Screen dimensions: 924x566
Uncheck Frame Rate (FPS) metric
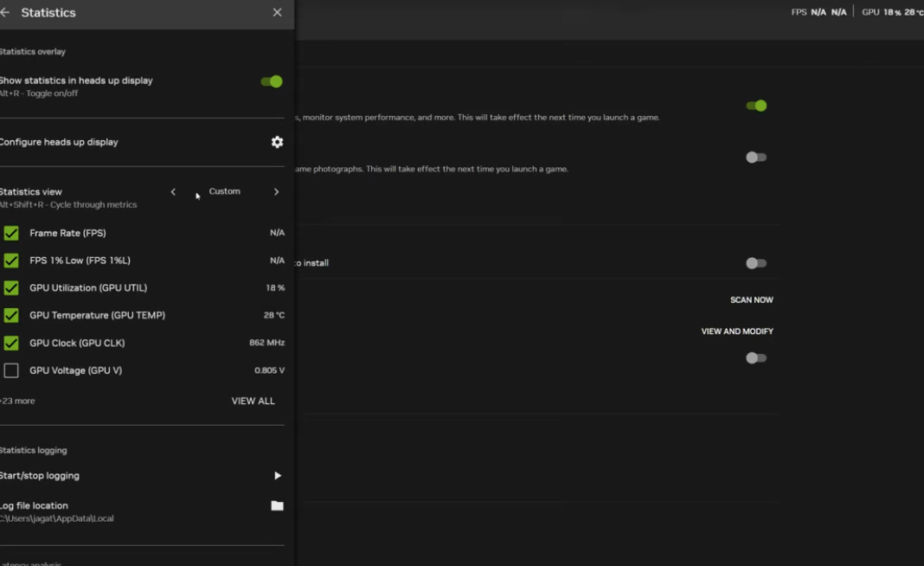pos(11,234)
